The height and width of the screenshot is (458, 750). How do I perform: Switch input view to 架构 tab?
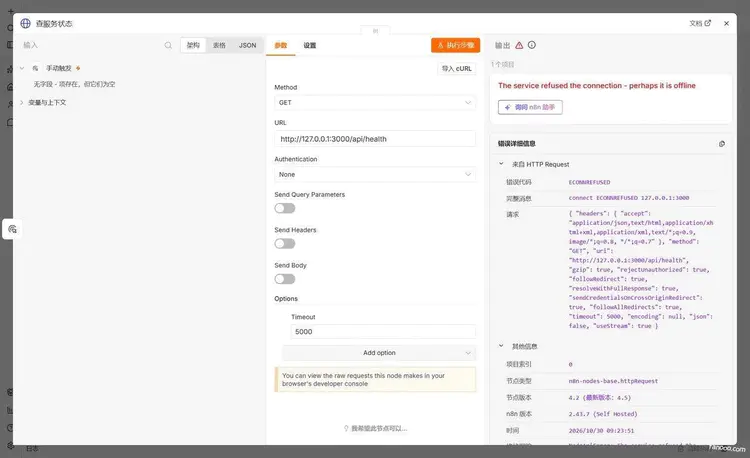193,45
